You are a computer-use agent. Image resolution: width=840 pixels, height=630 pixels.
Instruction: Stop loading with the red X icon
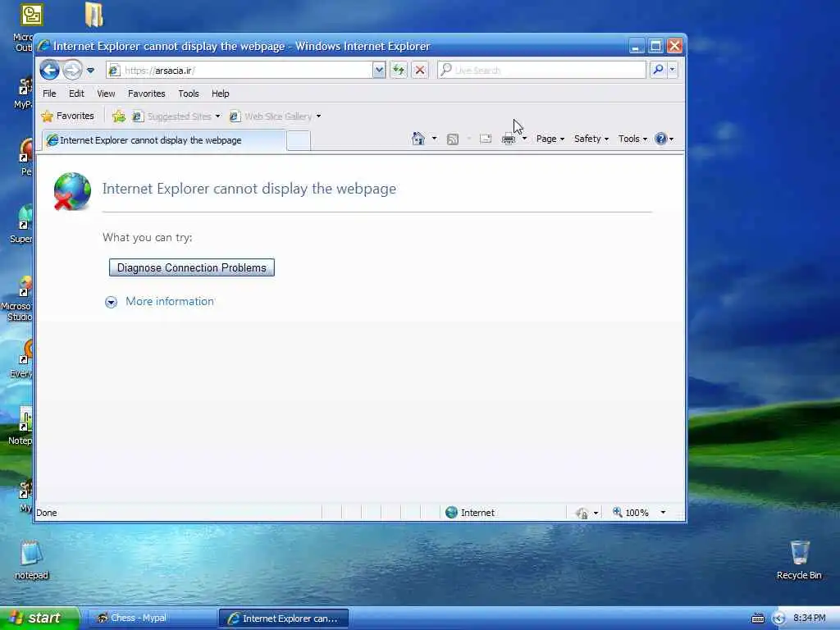click(x=420, y=71)
